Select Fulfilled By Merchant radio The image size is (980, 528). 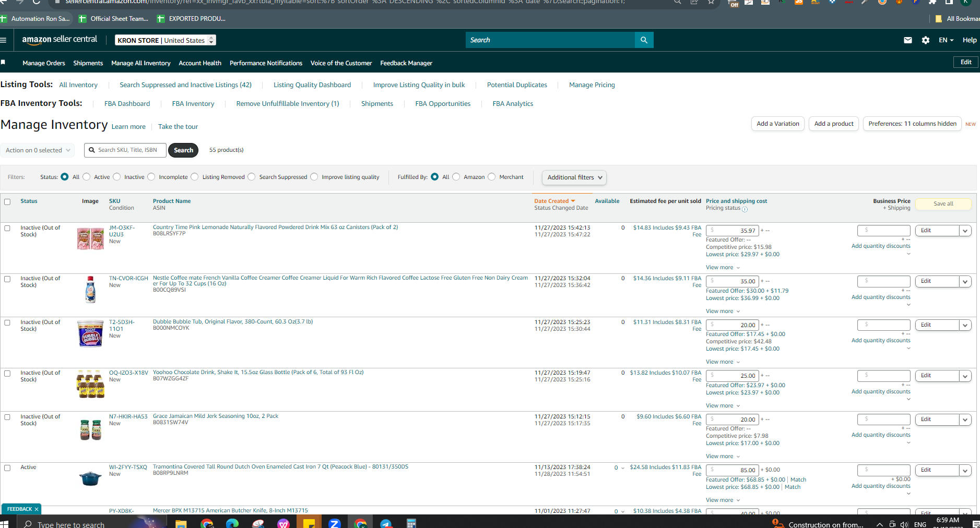492,177
